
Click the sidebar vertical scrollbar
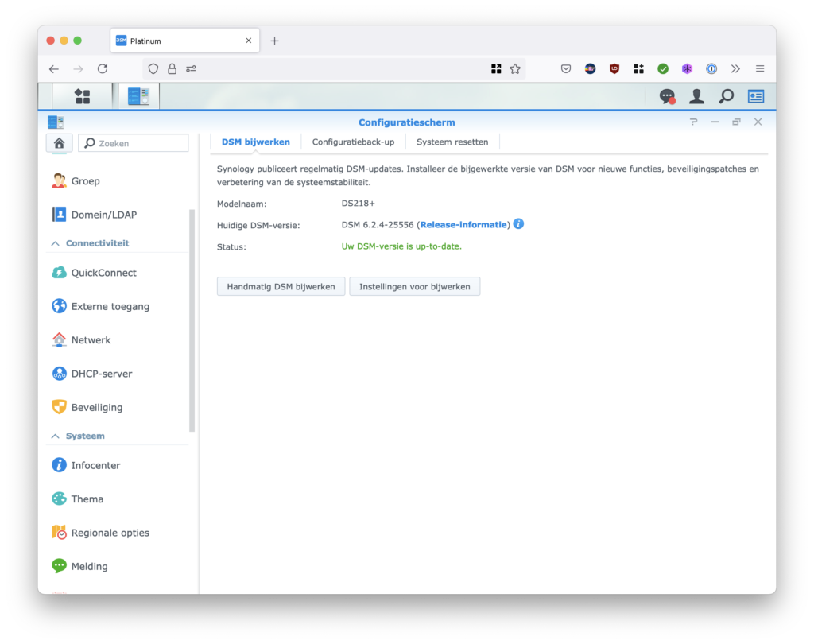pos(192,320)
